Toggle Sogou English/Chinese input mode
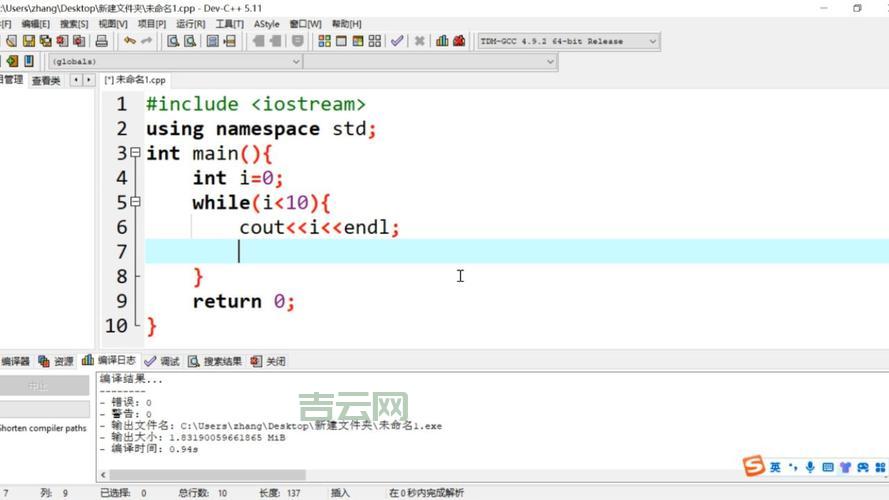Viewport: 889px width, 500px height. click(x=775, y=467)
